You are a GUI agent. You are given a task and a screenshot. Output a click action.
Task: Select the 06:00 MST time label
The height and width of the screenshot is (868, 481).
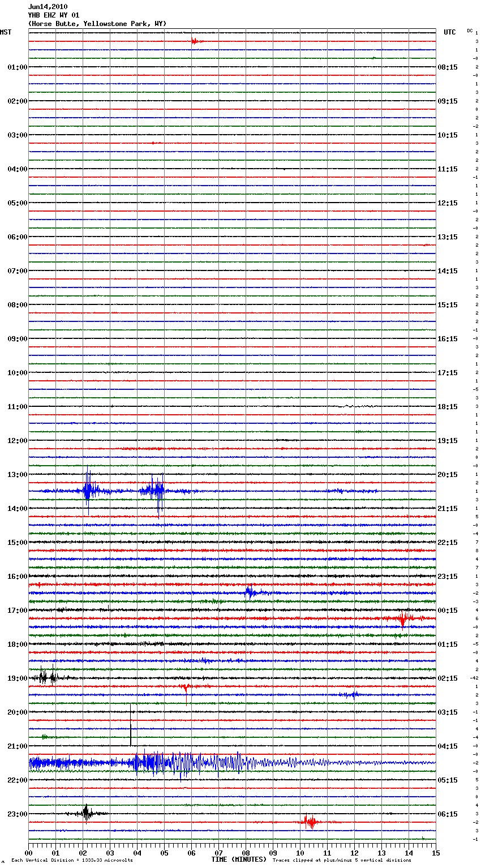18,237
